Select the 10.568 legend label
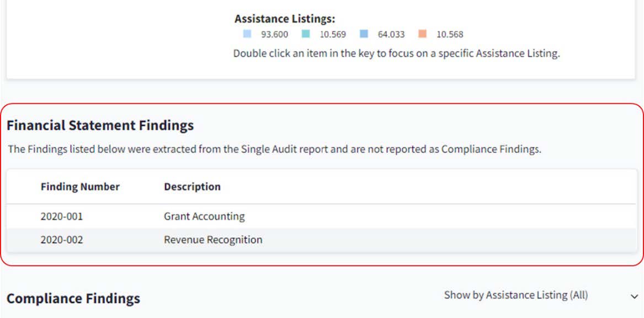644x318 pixels. [450, 34]
